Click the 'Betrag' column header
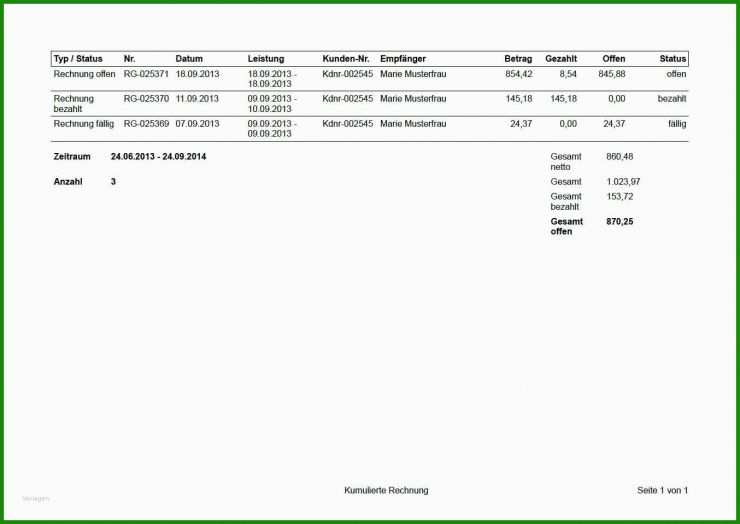740x524 pixels. tap(518, 59)
